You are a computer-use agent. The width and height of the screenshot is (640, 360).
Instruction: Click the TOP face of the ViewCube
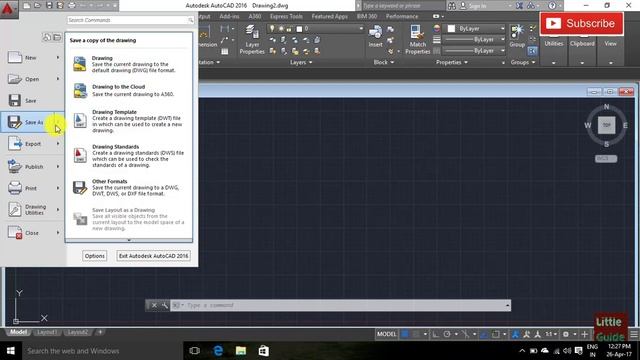(607, 125)
